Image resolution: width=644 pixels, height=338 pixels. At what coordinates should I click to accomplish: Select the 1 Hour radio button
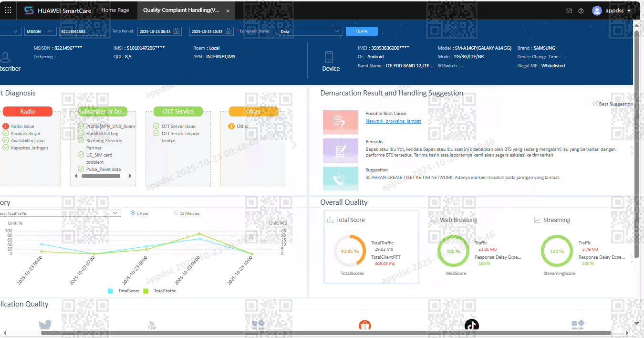(133, 213)
